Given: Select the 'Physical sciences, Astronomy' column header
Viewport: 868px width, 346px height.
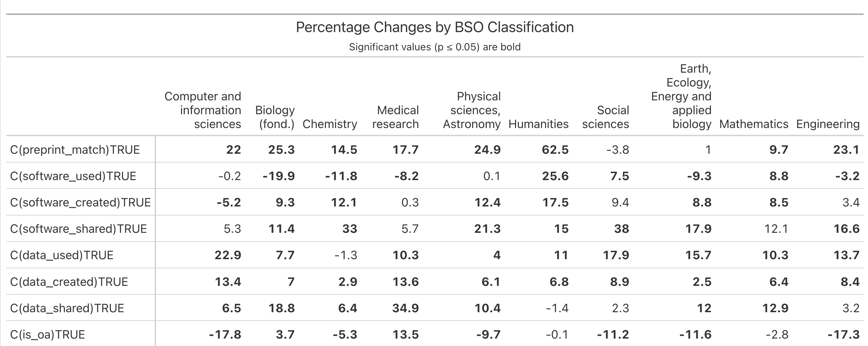Looking at the screenshot, I should (x=471, y=110).
